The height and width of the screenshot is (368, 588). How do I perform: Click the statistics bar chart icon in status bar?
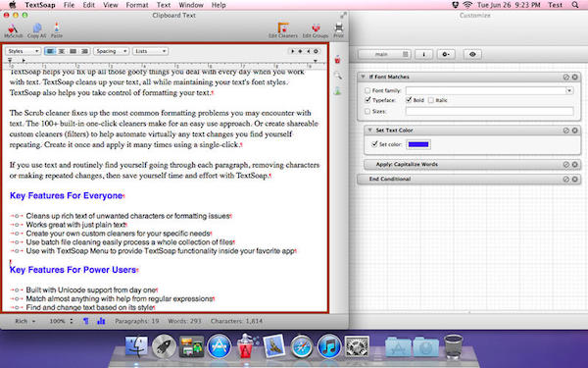click(x=101, y=321)
